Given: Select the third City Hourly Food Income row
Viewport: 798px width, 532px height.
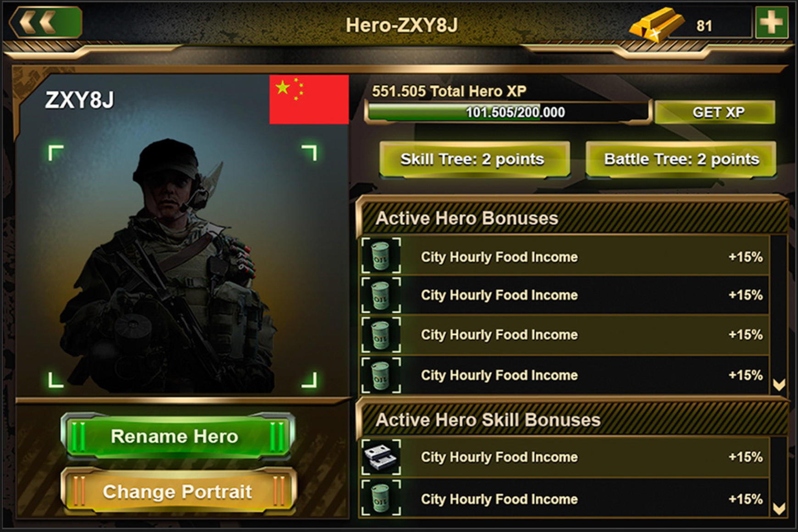Looking at the screenshot, I should 564,335.
